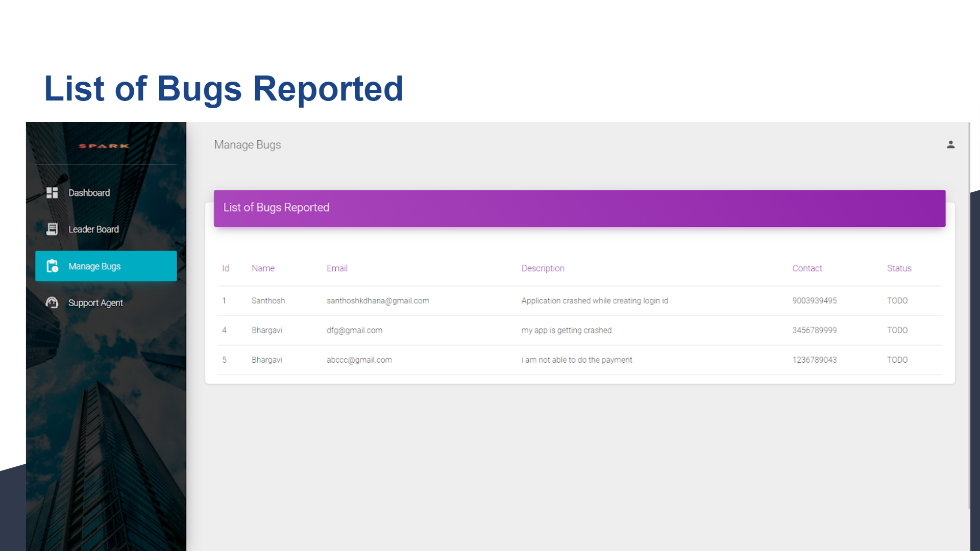Open Support Agent section

coord(96,303)
